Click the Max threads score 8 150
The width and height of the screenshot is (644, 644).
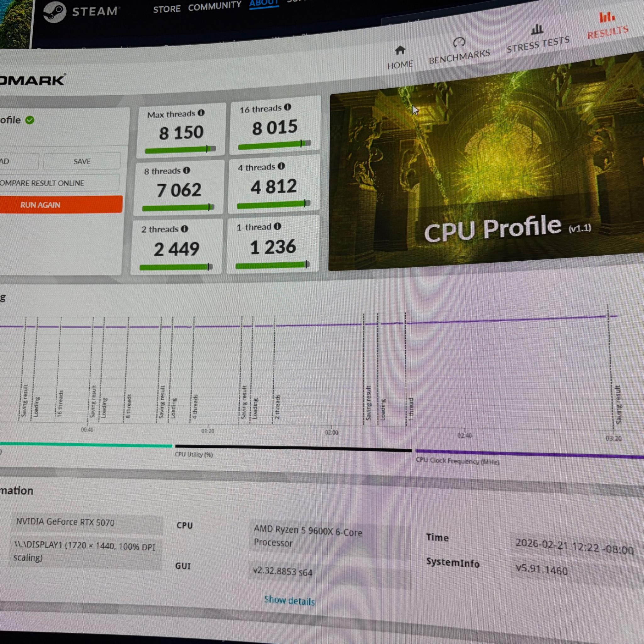click(x=181, y=132)
